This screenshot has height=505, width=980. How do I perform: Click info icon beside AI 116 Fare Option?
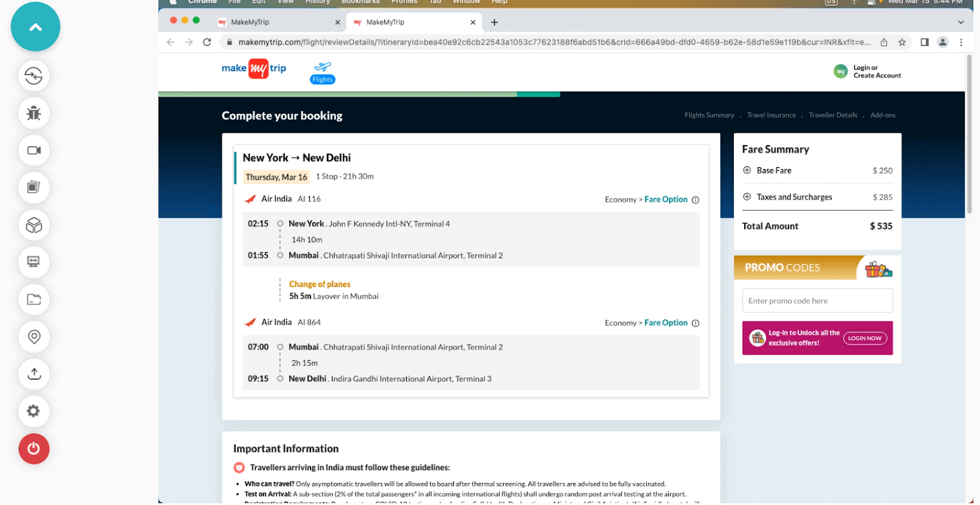pos(695,200)
